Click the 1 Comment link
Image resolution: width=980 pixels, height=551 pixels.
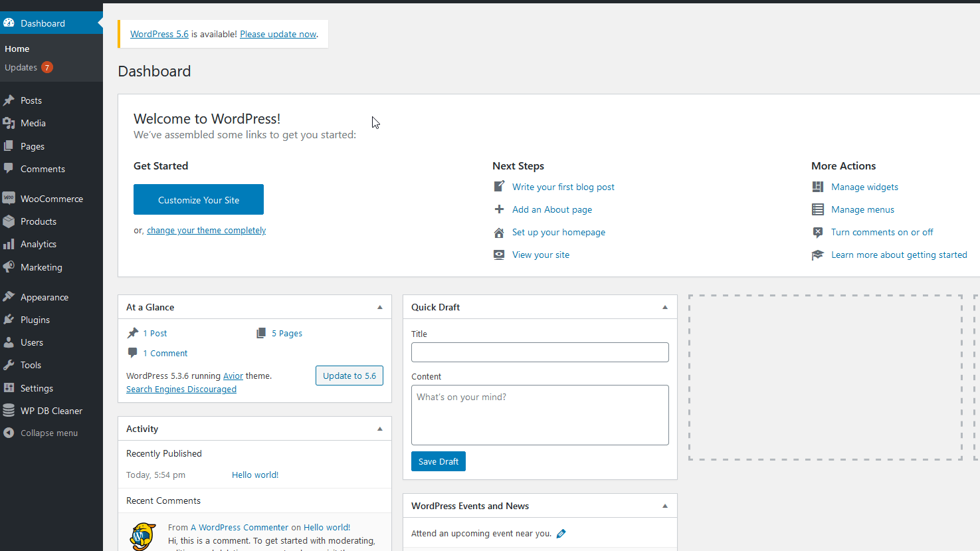click(165, 354)
